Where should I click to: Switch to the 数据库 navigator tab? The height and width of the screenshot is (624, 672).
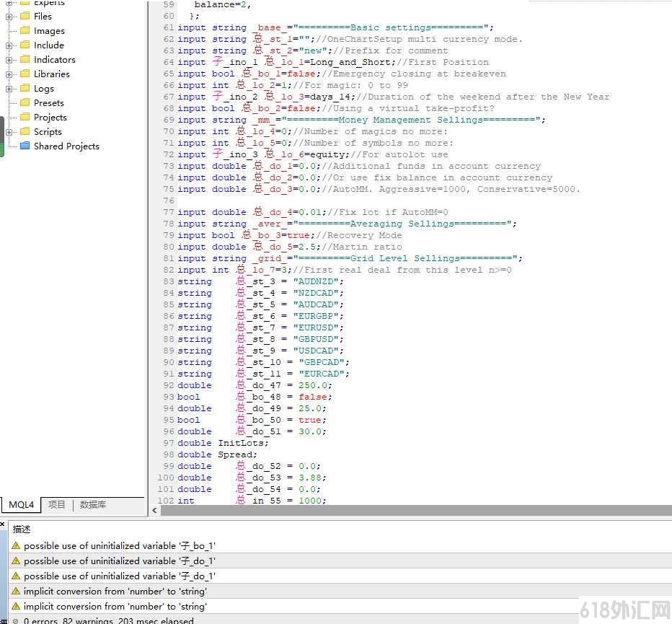coord(92,504)
